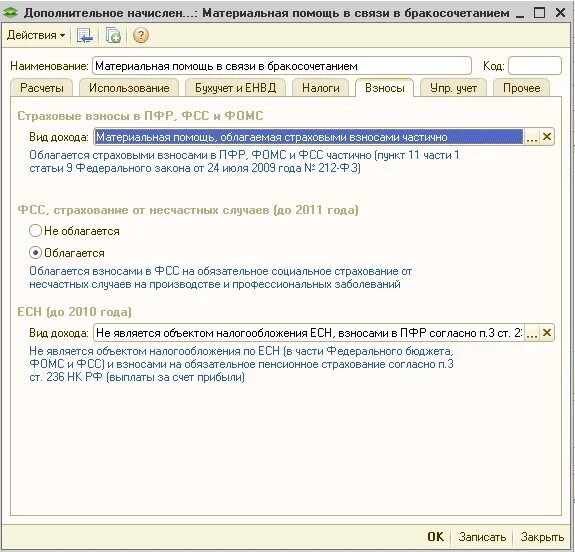
Task: Switch to the Использование tab
Action: 129,88
